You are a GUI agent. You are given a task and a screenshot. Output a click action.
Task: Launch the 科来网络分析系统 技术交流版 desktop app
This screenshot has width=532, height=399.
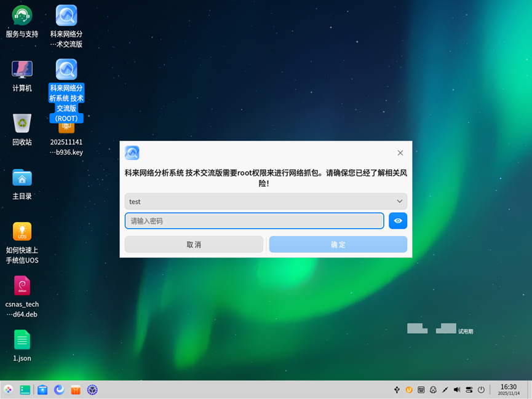tap(66, 15)
